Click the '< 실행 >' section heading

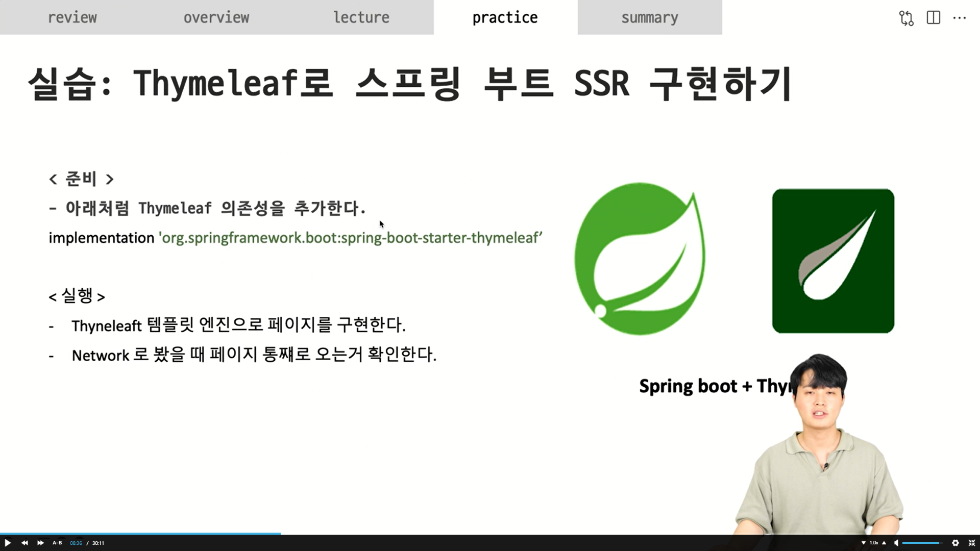pos(77,296)
